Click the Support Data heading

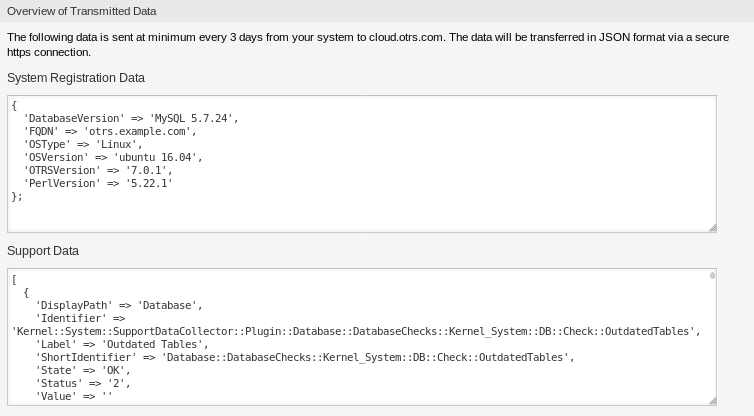click(43, 251)
